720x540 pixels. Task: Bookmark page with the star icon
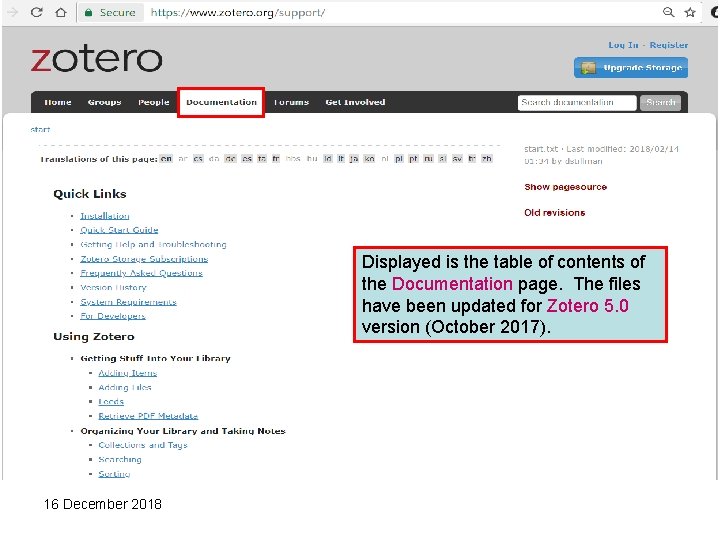pyautogui.click(x=690, y=12)
